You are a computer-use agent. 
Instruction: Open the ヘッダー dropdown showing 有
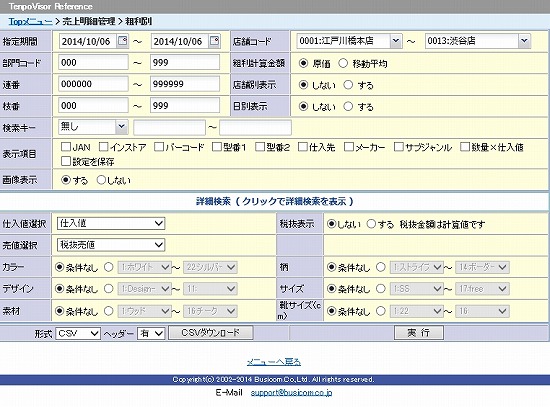click(x=151, y=333)
